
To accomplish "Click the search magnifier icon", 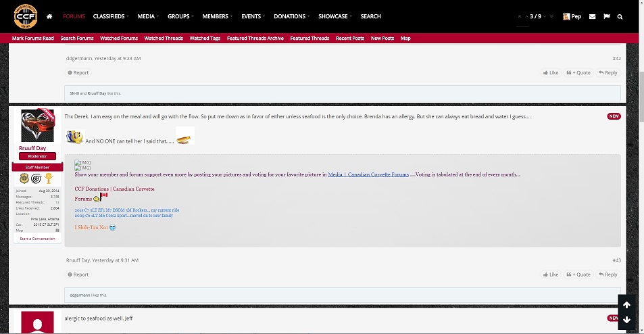I will click(x=620, y=16).
